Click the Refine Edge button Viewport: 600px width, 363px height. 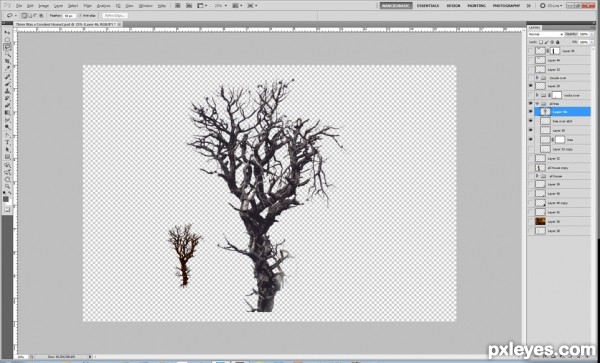click(115, 15)
